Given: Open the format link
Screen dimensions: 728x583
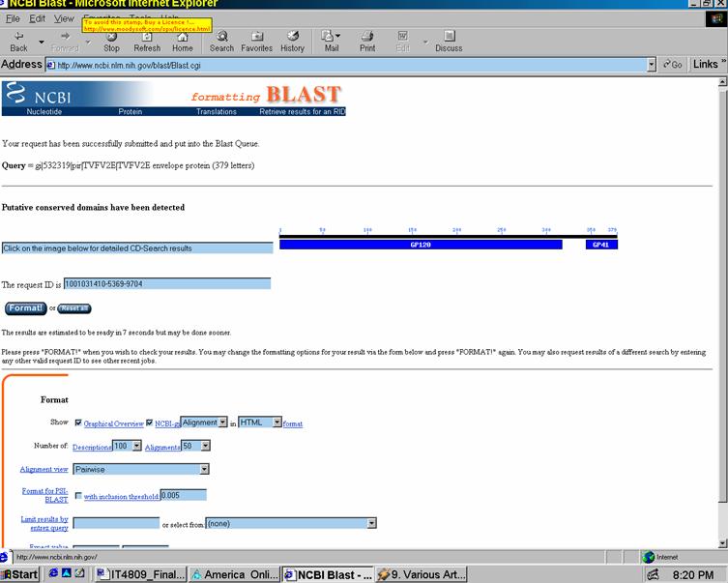Looking at the screenshot, I should [293, 423].
